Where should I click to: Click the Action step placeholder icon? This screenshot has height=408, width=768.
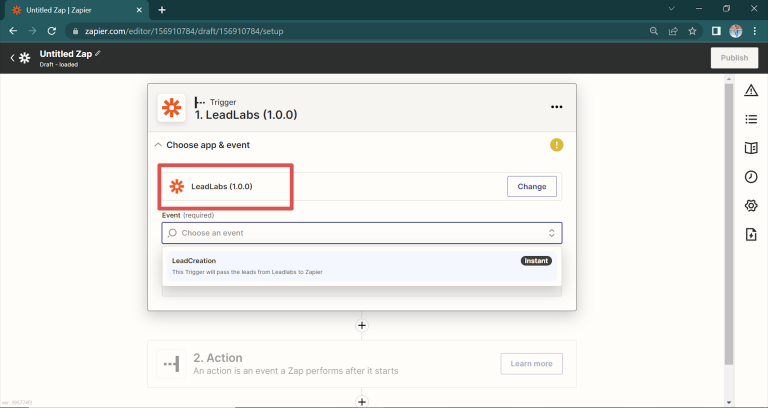(171, 364)
